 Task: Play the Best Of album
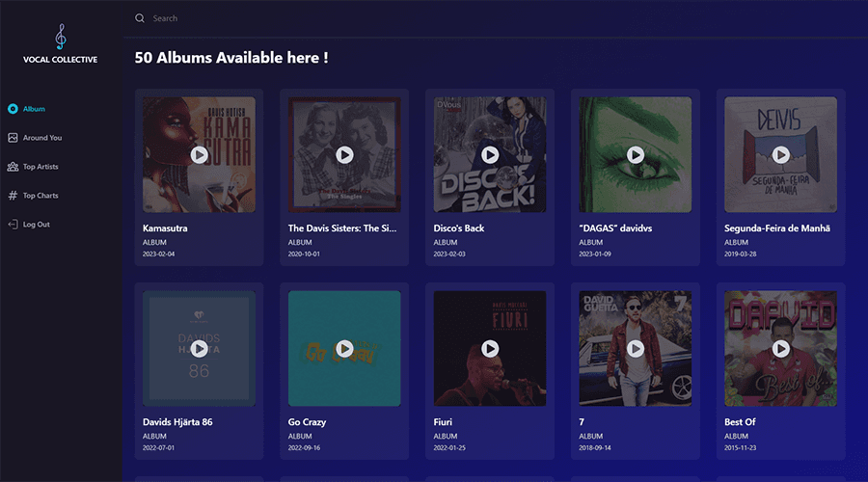coord(781,349)
